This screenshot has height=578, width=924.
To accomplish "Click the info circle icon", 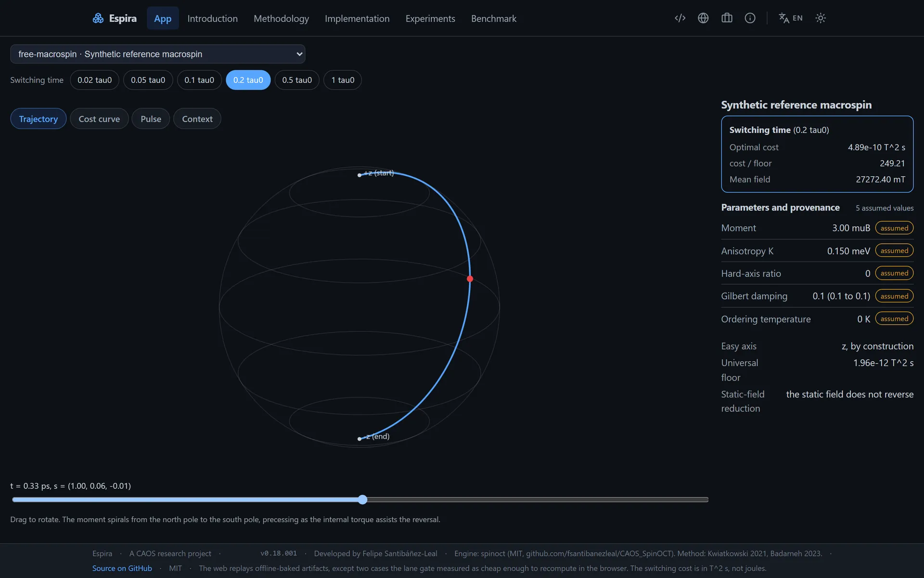I will coord(750,18).
